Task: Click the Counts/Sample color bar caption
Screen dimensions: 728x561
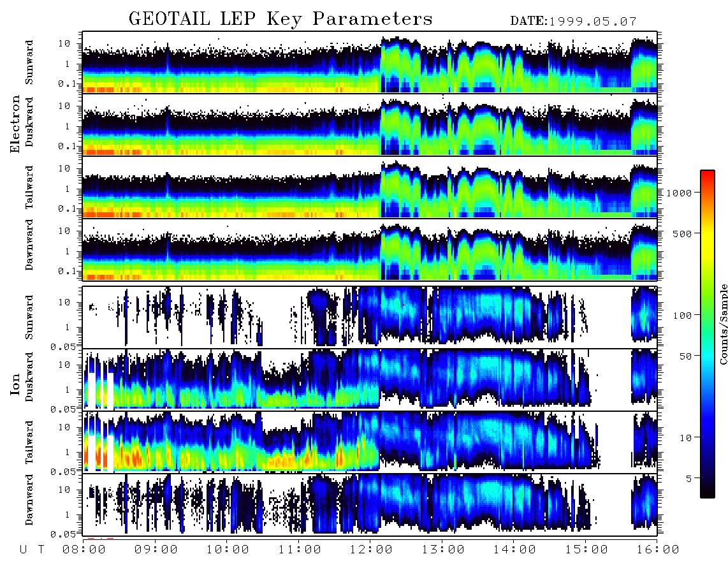Action: pyautogui.click(x=723, y=324)
